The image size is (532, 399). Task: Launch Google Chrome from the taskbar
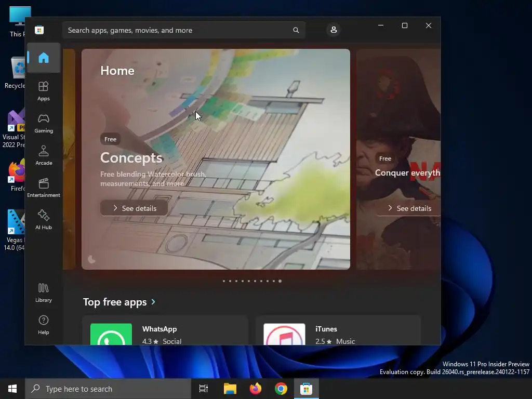click(x=281, y=389)
